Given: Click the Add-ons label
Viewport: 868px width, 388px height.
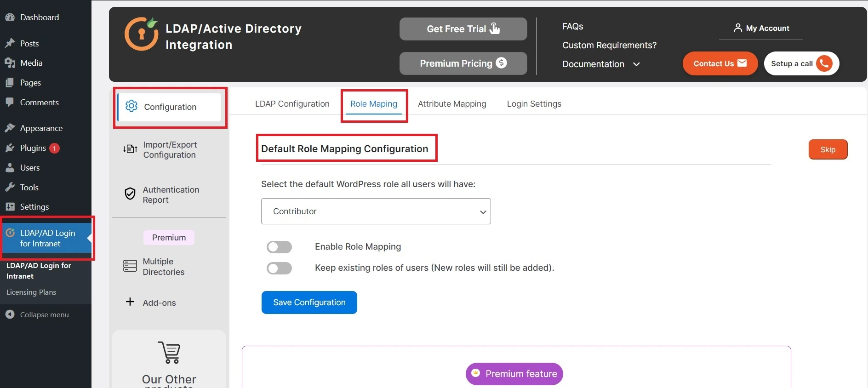Looking at the screenshot, I should tap(160, 303).
